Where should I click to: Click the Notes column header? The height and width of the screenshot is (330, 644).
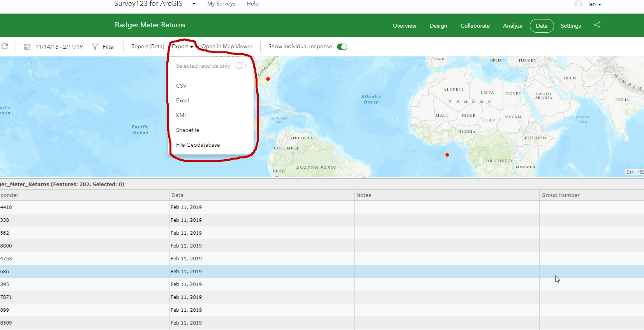447,195
